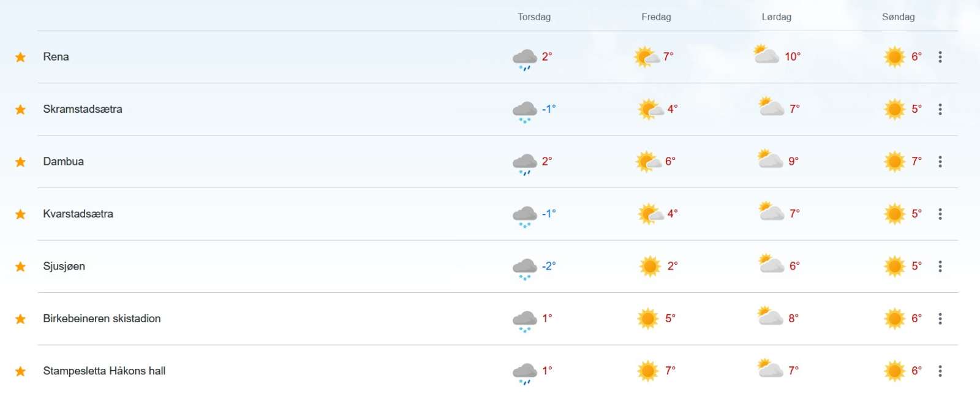Image resolution: width=980 pixels, height=397 pixels.
Task: Expand options menu for Stampesletta Håkons hall
Action: [940, 371]
